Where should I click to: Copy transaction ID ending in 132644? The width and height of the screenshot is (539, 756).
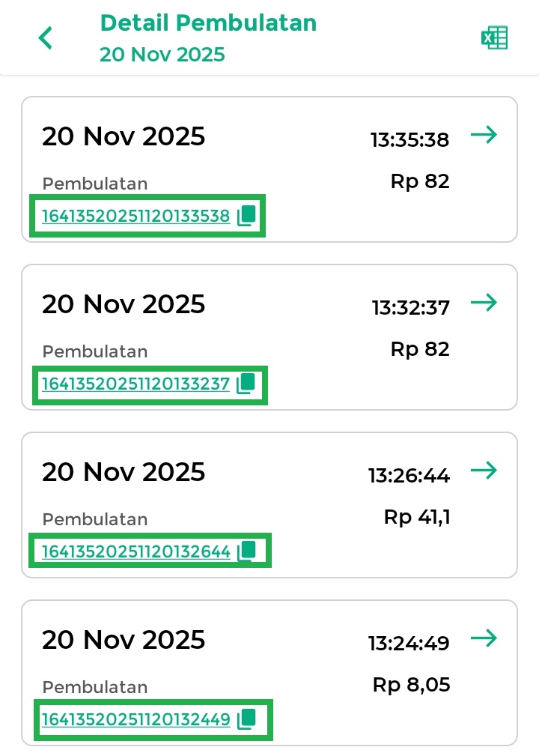pos(247,552)
